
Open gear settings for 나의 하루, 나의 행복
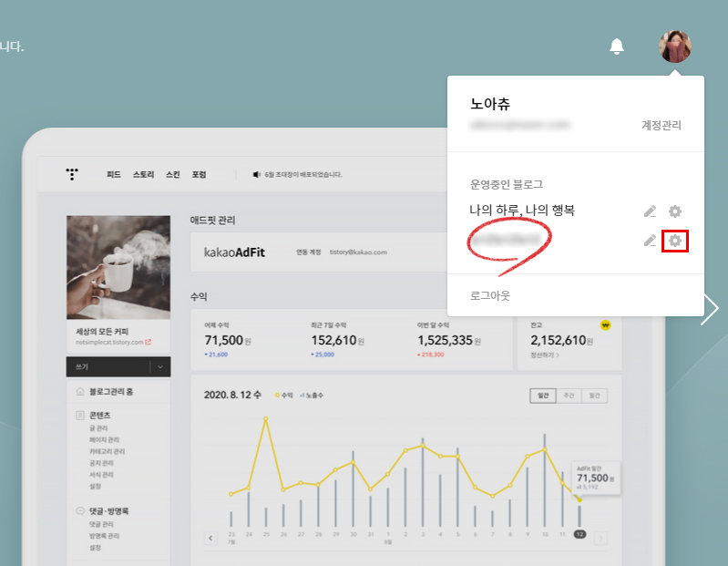tap(675, 211)
